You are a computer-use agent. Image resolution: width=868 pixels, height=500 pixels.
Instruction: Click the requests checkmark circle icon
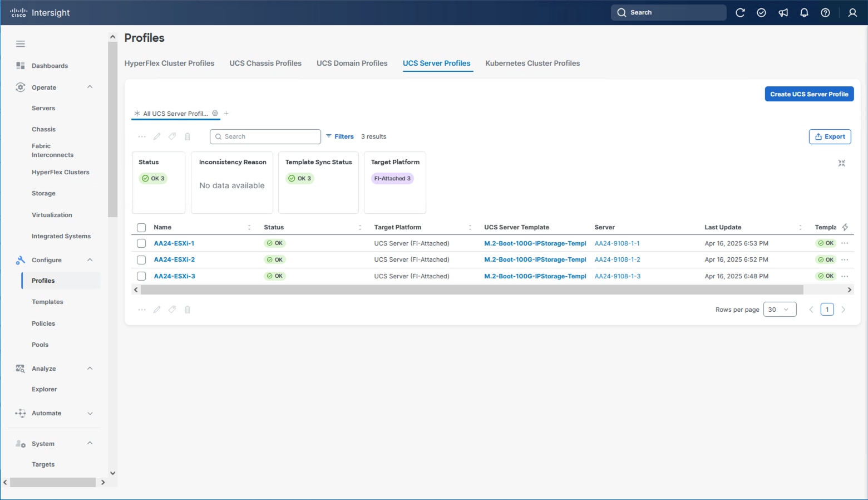click(761, 13)
